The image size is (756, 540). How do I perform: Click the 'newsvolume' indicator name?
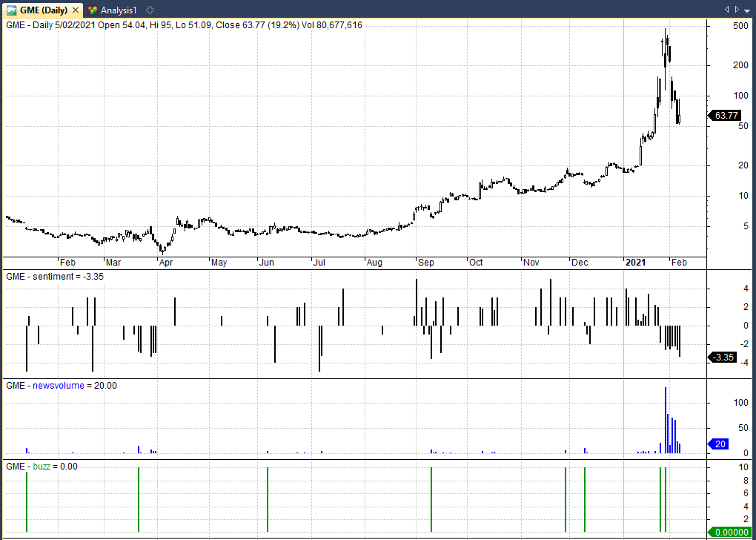tap(59, 385)
